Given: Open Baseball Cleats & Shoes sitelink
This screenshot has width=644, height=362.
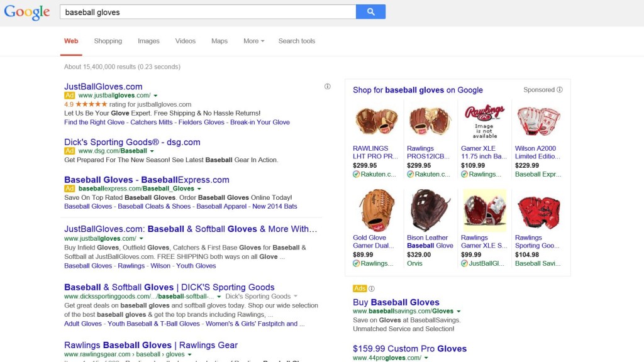Looking at the screenshot, I should pyautogui.click(x=154, y=206).
